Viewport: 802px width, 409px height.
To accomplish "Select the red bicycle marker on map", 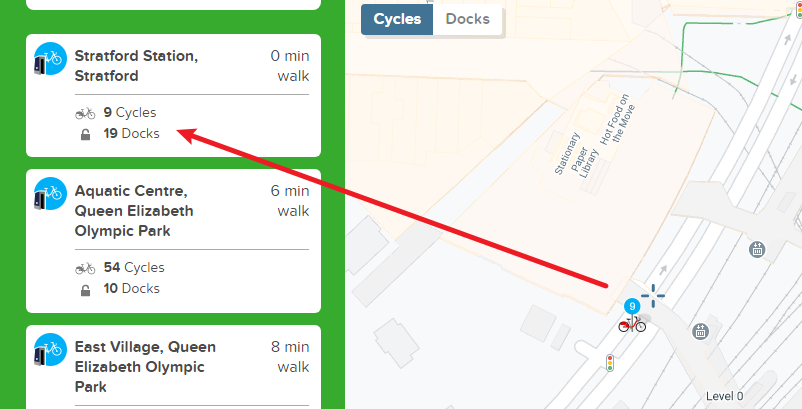I will 632,324.
